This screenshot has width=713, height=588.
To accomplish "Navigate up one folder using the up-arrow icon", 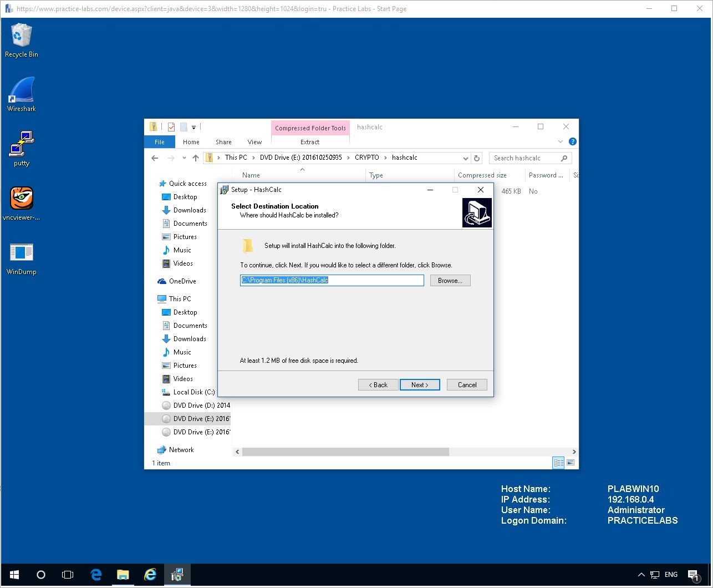I will pyautogui.click(x=195, y=158).
